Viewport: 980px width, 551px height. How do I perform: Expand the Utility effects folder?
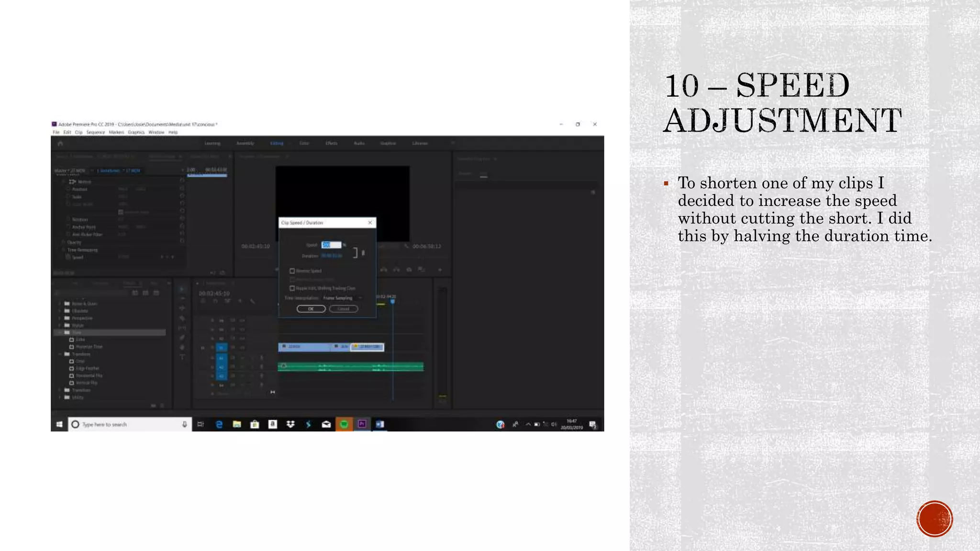[x=60, y=397]
